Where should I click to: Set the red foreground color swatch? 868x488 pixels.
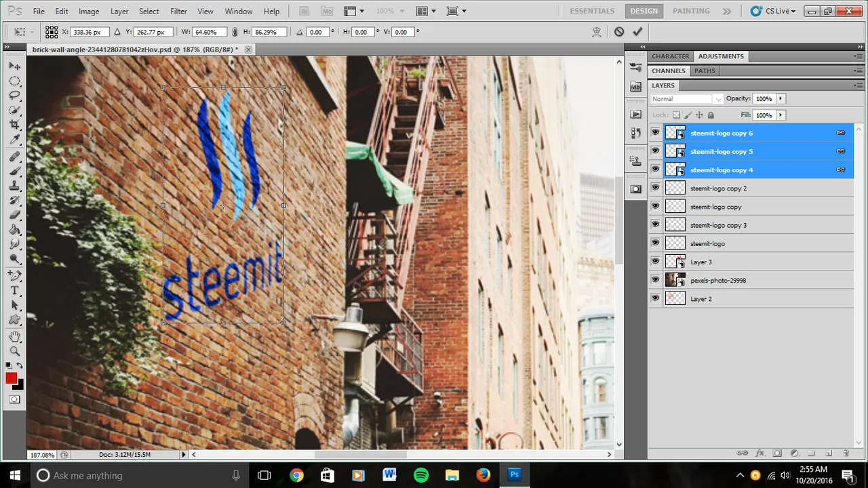[11, 378]
